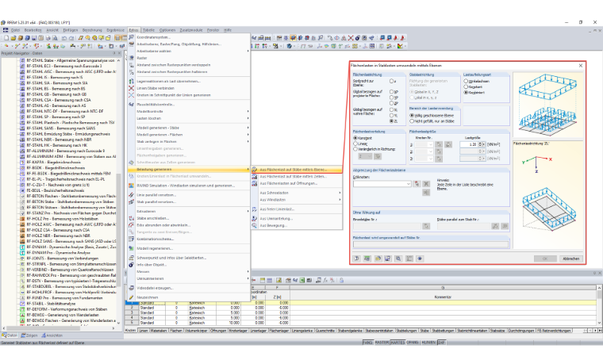This screenshot has width=603, height=364.
Task: Click the help icon in dialog footer
Action: 356,259
